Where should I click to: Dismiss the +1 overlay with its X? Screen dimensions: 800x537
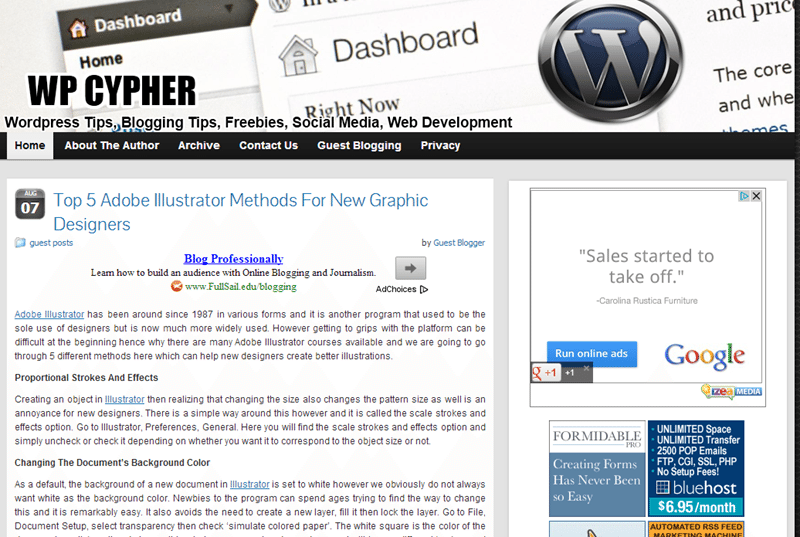(x=586, y=368)
